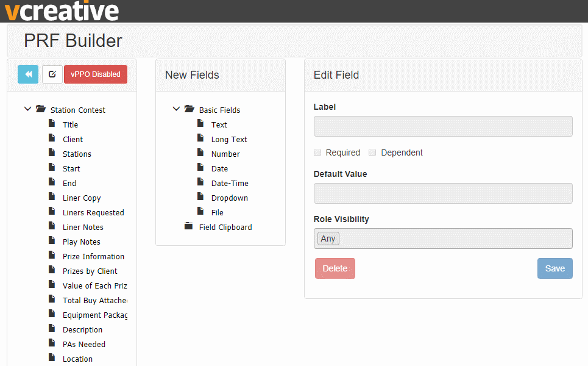Click the file icon beside Description
588x366 pixels.
pos(52,328)
